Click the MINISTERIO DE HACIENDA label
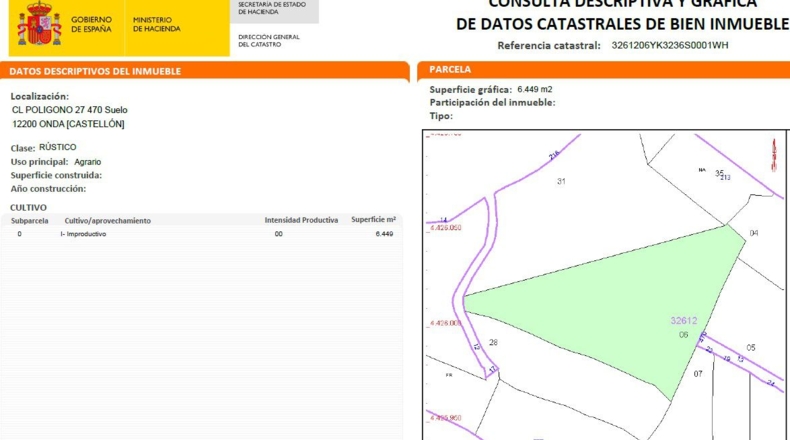 [x=156, y=24]
